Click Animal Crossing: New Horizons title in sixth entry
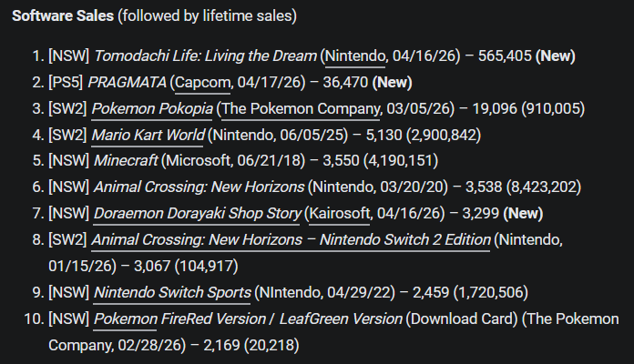634x364 pixels. click(x=198, y=188)
